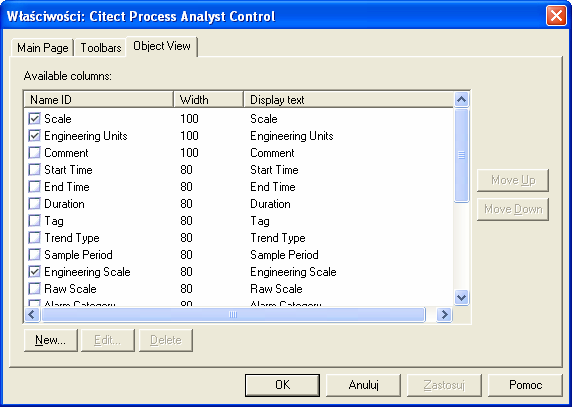Select the Duration row name
Image resolution: width=573 pixels, height=407 pixels.
click(64, 204)
